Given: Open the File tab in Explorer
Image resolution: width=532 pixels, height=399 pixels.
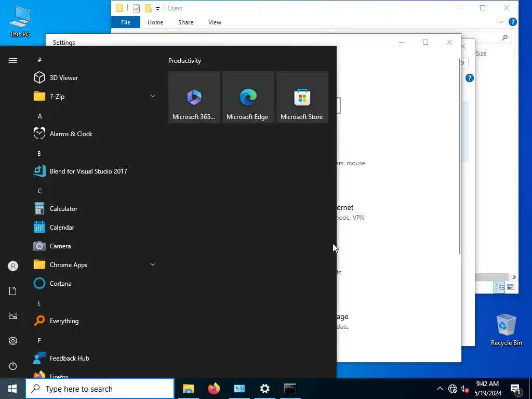Looking at the screenshot, I should pyautogui.click(x=126, y=22).
